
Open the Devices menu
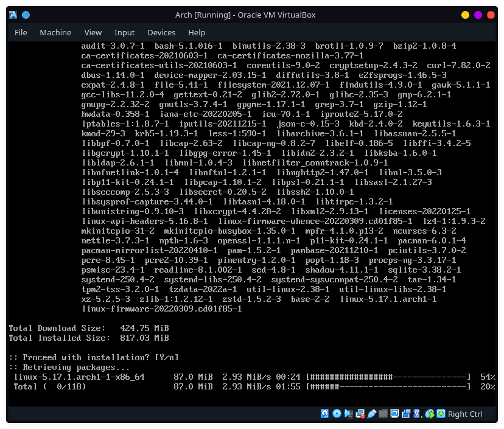click(161, 32)
